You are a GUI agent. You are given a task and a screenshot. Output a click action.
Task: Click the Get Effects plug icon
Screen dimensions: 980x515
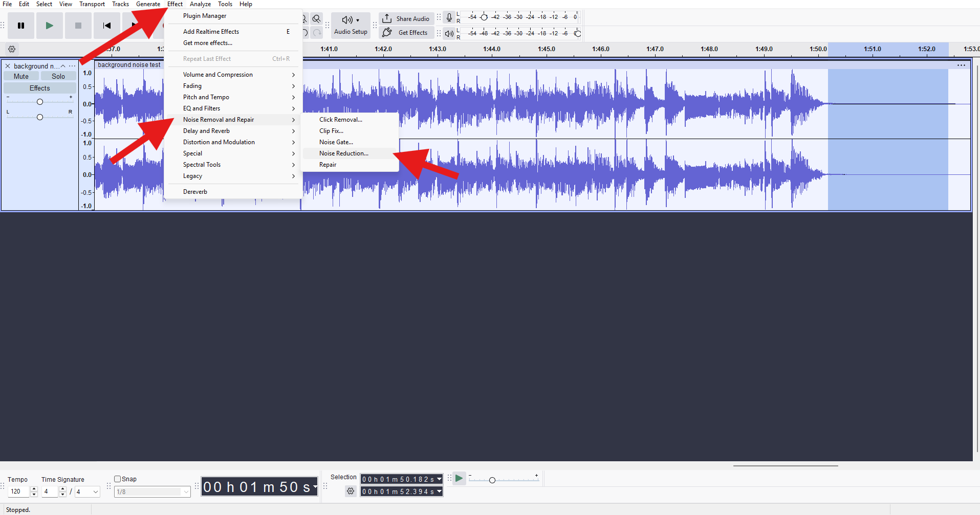pyautogui.click(x=387, y=32)
